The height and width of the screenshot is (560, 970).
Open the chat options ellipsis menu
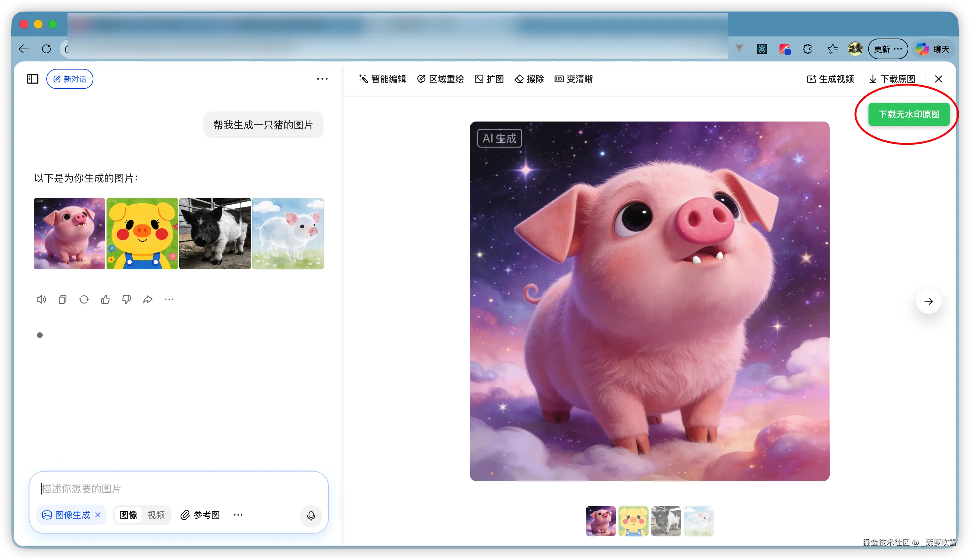pos(322,79)
